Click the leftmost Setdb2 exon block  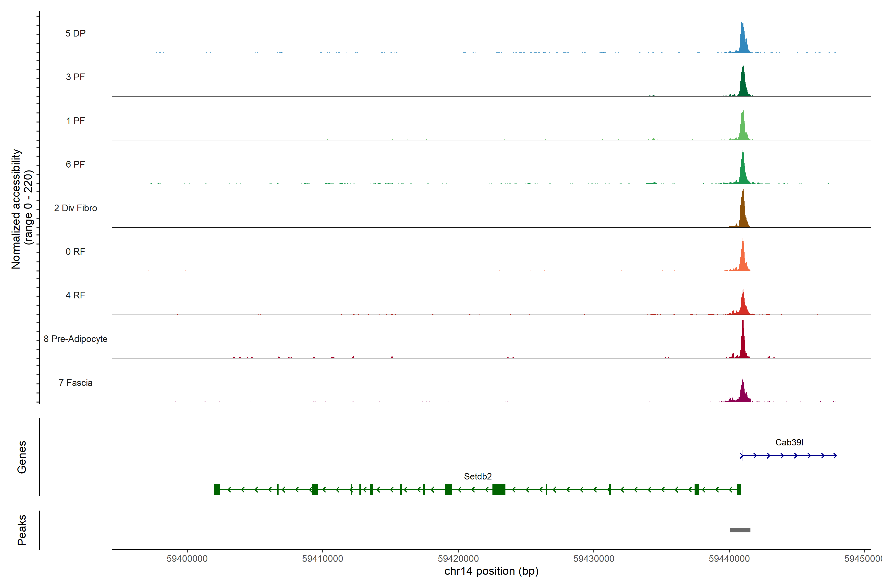(217, 489)
